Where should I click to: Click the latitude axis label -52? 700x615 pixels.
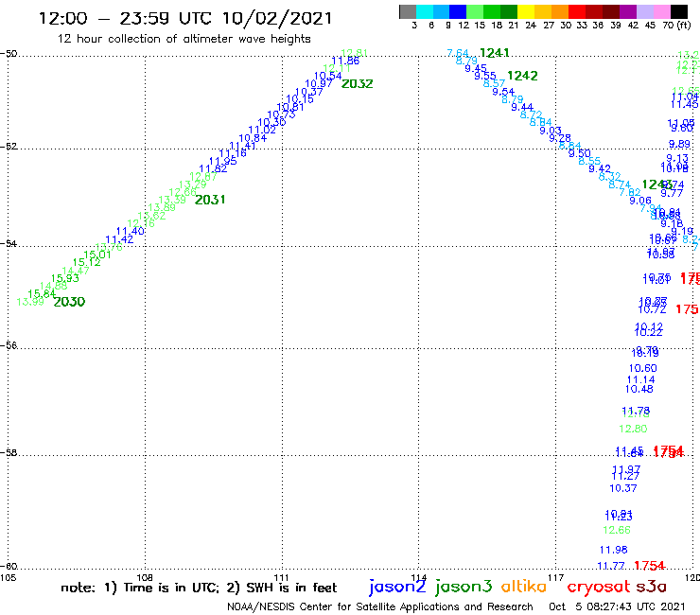pos(9,147)
